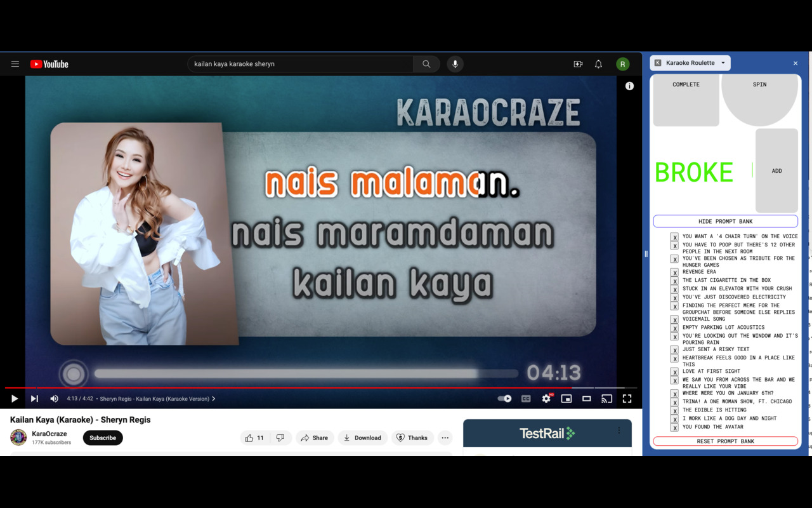Click RESET PROMPT BANK
Screen dimensions: 812x508
click(x=724, y=441)
